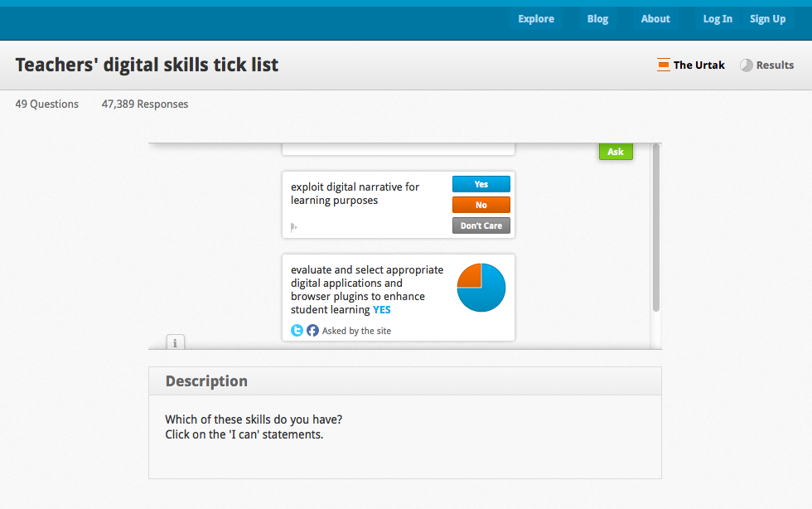Image resolution: width=812 pixels, height=509 pixels.
Task: Select Don't Care for the current question
Action: [x=481, y=225]
